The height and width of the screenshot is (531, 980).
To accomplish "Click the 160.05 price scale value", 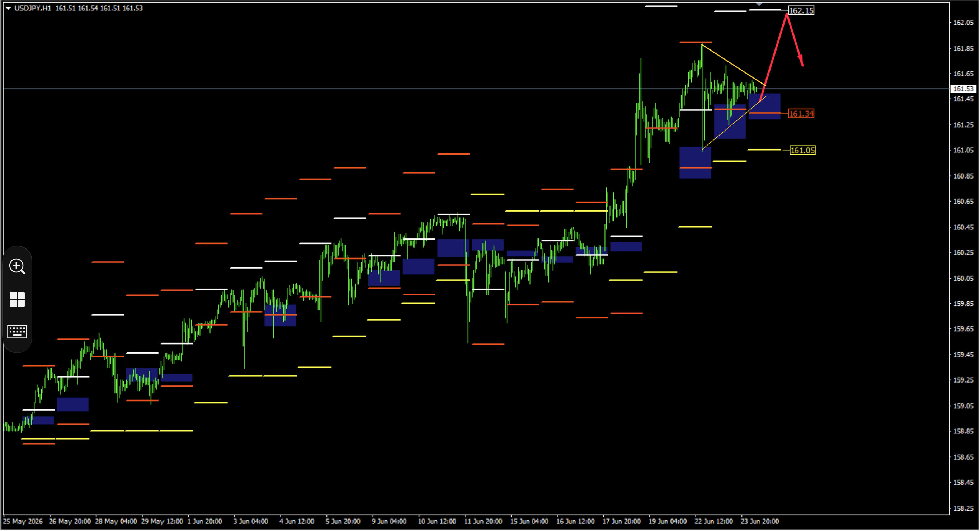I will 963,278.
